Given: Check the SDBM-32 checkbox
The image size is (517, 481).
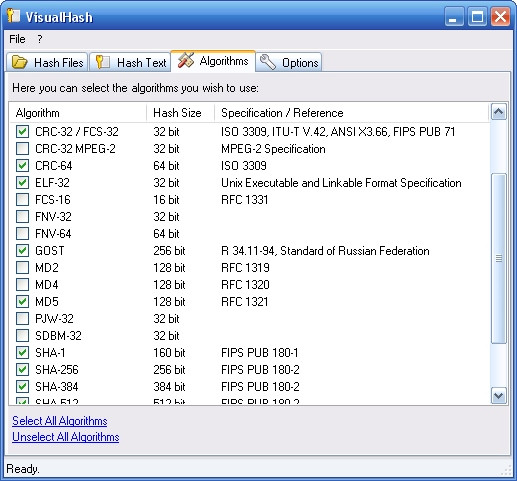Looking at the screenshot, I should 22,336.
